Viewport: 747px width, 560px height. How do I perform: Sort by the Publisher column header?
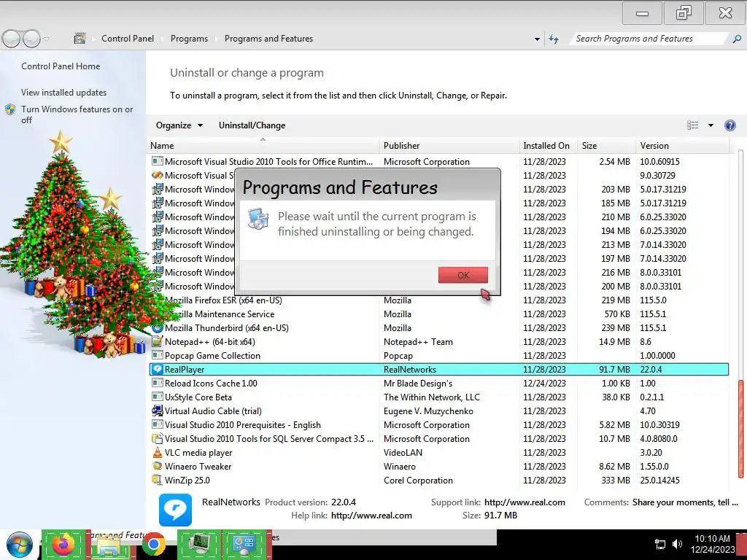tap(449, 146)
